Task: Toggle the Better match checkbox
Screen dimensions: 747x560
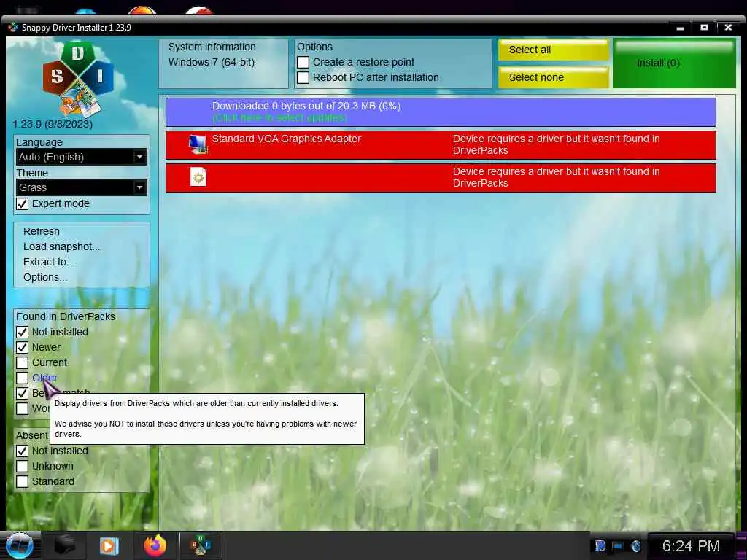Action: tap(23, 393)
